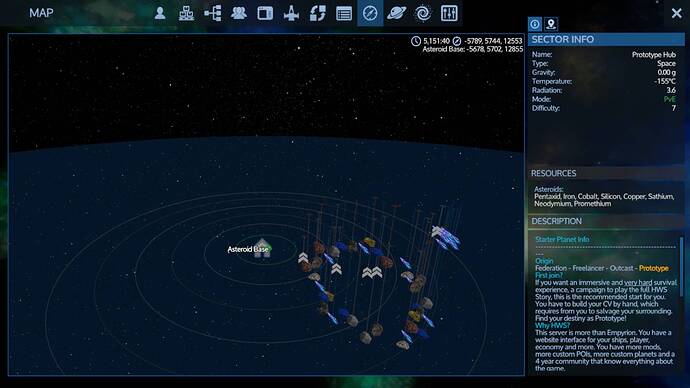
Task: Select the compass map tab icon
Action: [370, 13]
